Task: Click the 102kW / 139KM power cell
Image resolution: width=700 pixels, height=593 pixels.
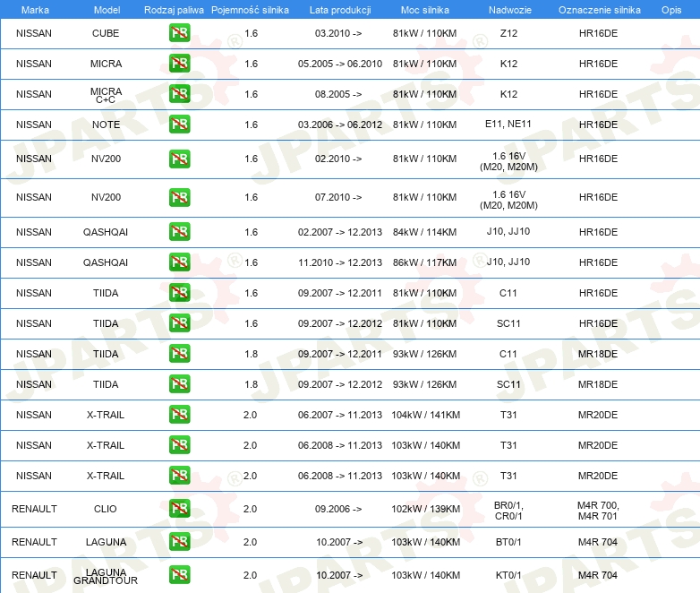Action: 425,509
